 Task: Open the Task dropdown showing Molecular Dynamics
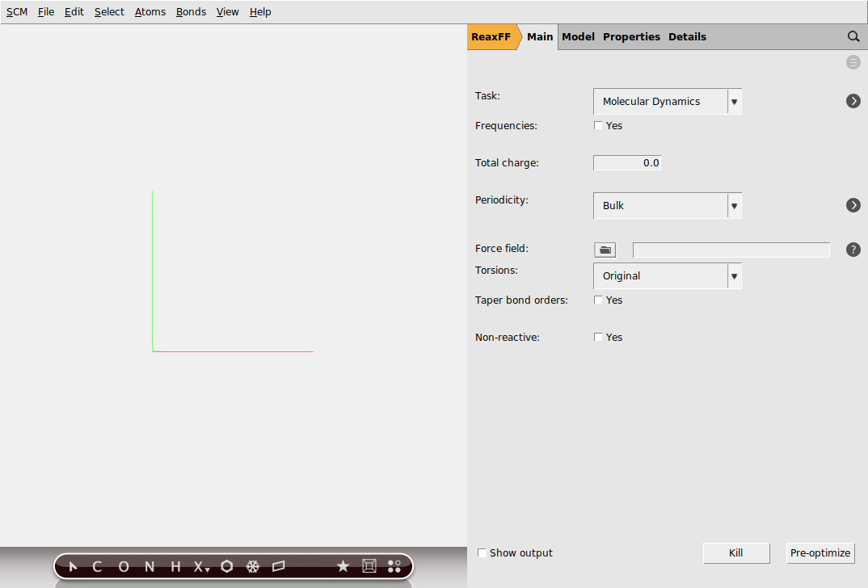(x=668, y=101)
